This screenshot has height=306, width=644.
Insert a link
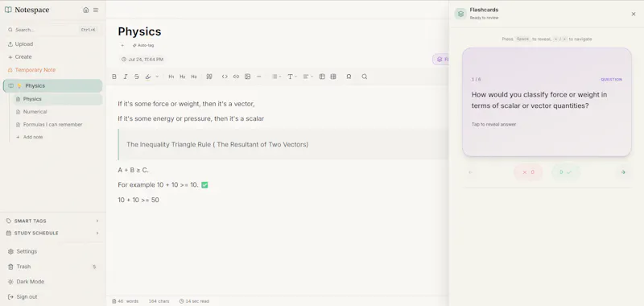[x=236, y=76]
